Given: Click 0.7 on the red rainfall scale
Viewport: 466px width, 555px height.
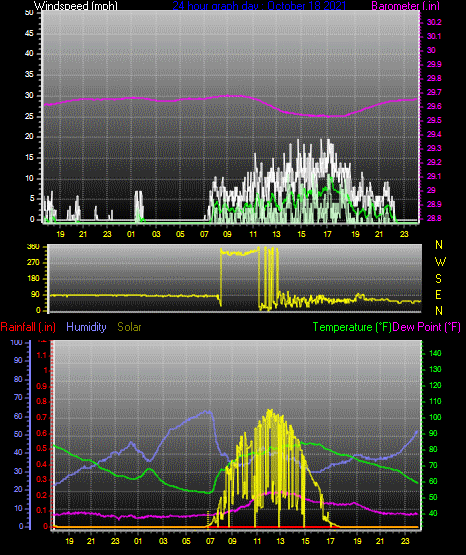Looking at the screenshot, I should click(x=42, y=417).
